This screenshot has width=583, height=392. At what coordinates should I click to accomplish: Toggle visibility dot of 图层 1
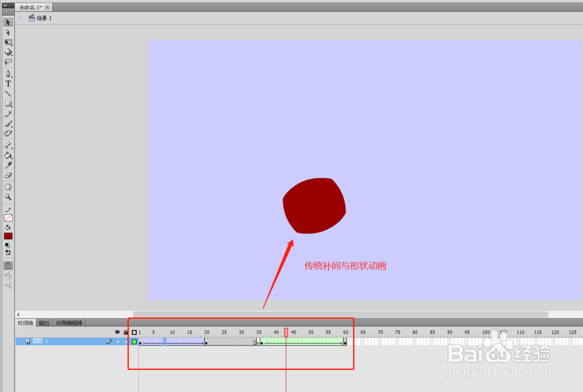tap(118, 341)
